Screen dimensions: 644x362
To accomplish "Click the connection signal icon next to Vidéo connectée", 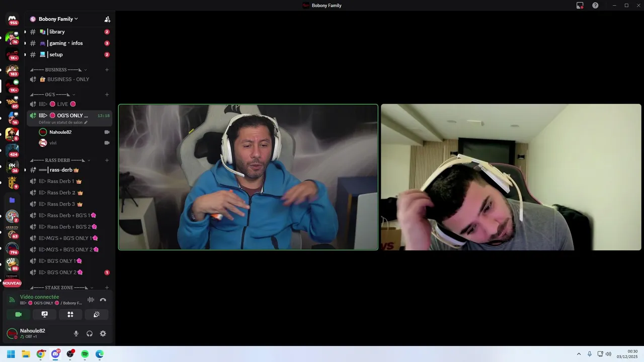I will [x=12, y=300].
